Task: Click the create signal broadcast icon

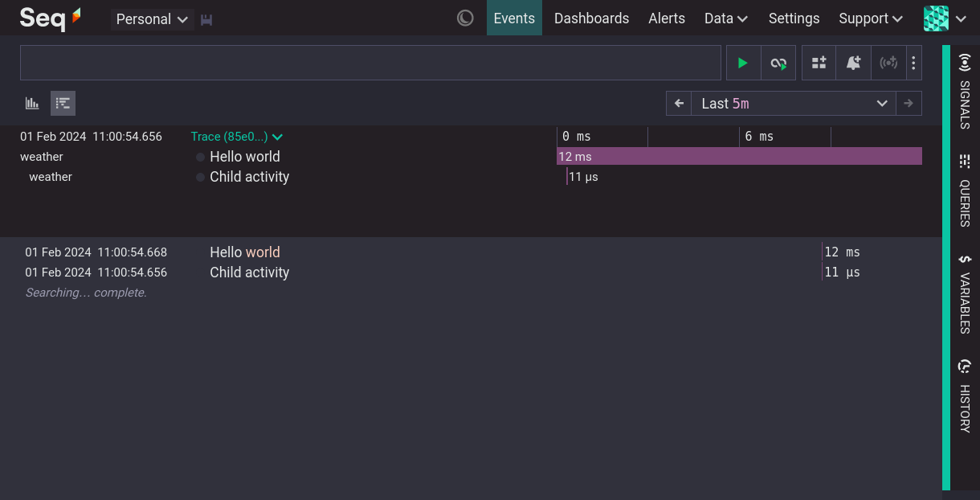Action: [888, 63]
